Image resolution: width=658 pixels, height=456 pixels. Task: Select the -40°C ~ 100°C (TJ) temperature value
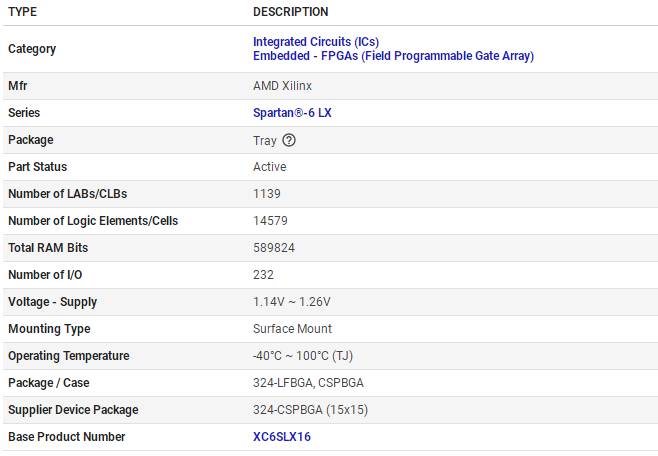(303, 356)
